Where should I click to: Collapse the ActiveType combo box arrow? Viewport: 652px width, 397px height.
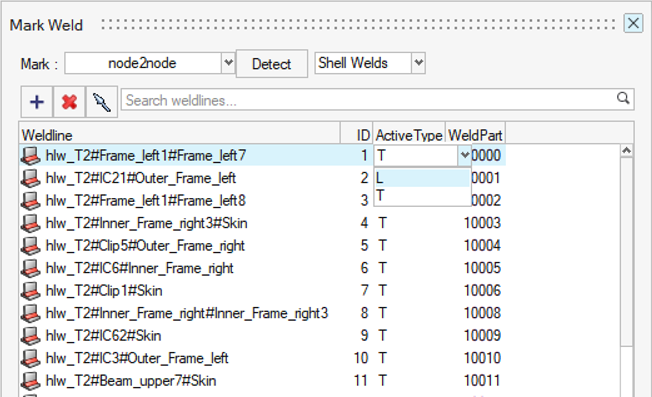click(464, 156)
